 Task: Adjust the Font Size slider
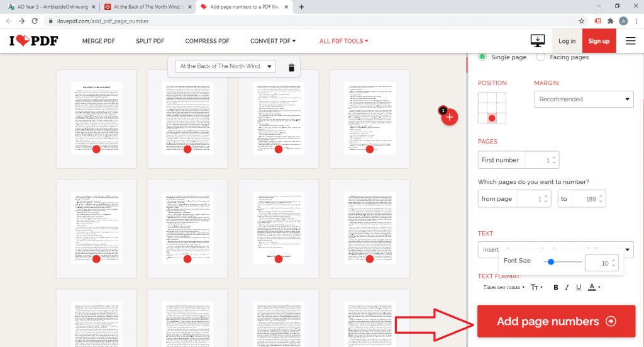tap(551, 261)
